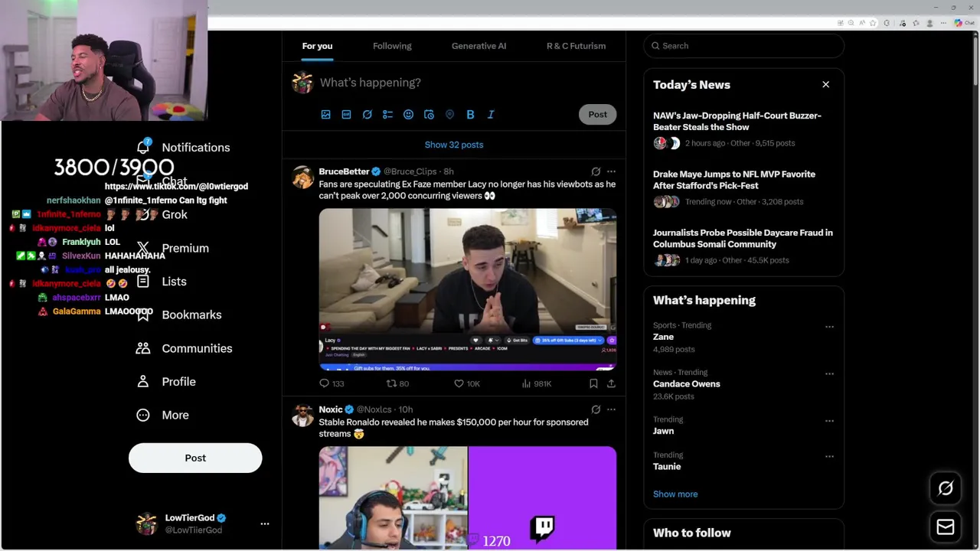Switch to the For you tab

317,46
